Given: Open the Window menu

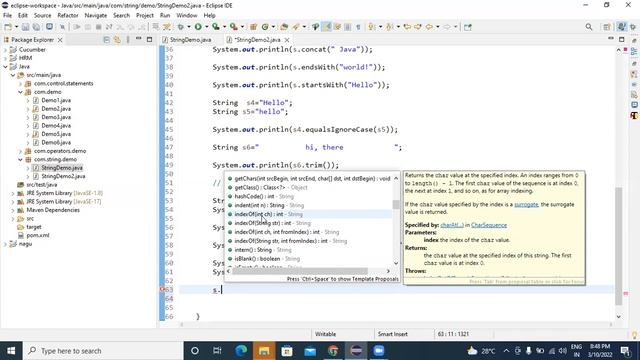Looking at the screenshot, I should click(x=187, y=16).
